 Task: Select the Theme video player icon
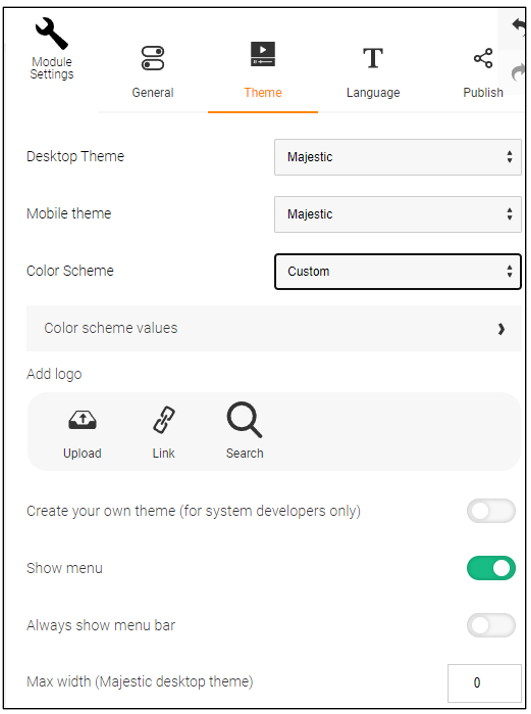(x=263, y=54)
